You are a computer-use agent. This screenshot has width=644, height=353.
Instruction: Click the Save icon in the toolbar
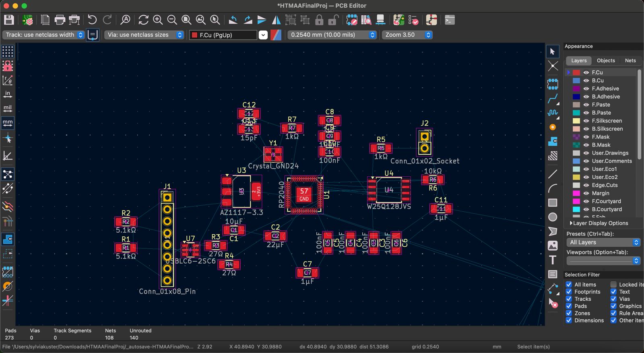[x=9, y=20]
